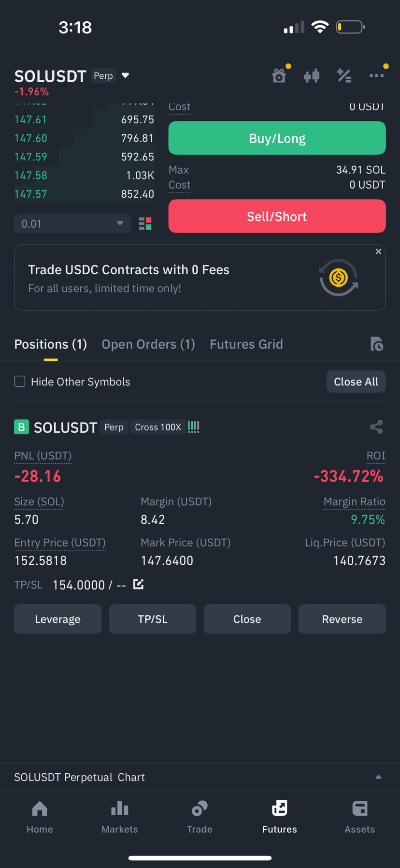Open the calculator plus-minus icon
Viewport: 400px width, 868px height.
(x=344, y=76)
